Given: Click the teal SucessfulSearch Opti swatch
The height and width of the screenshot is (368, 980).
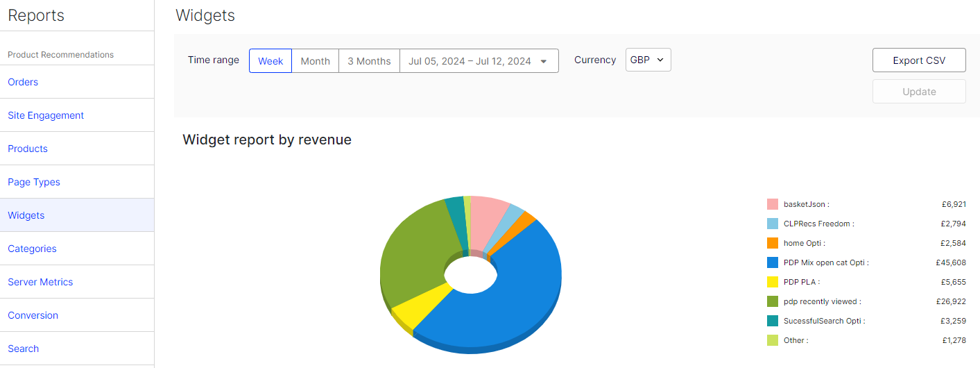Looking at the screenshot, I should [772, 321].
